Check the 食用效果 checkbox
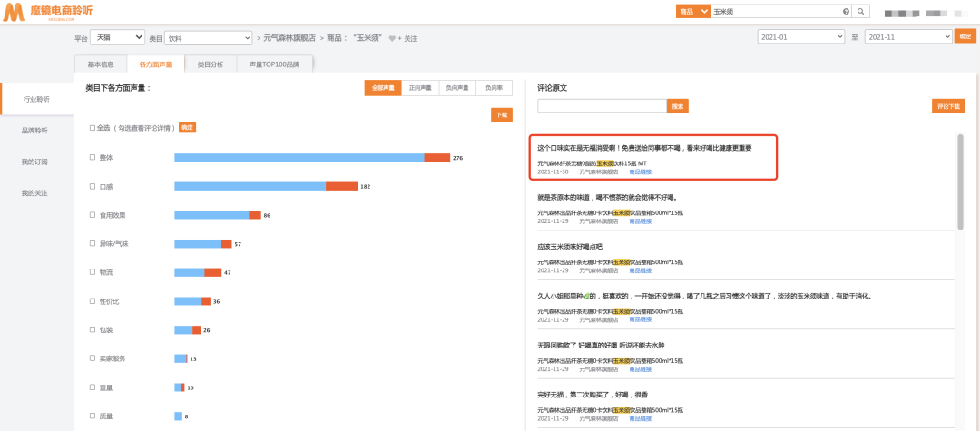980x431 pixels. pos(93,215)
